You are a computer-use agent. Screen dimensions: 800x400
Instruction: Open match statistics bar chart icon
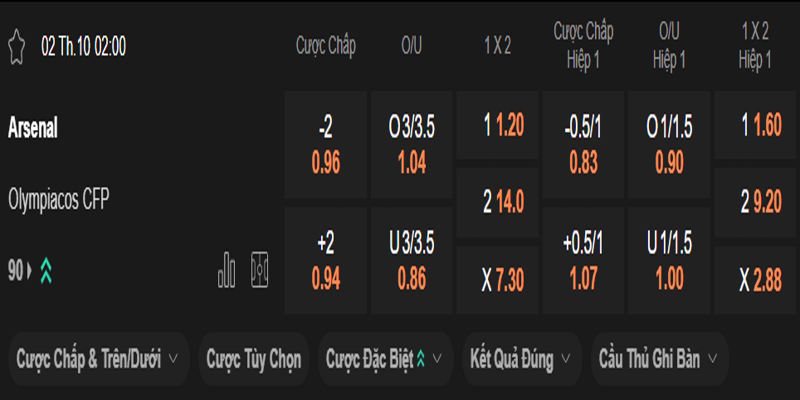pos(227,269)
